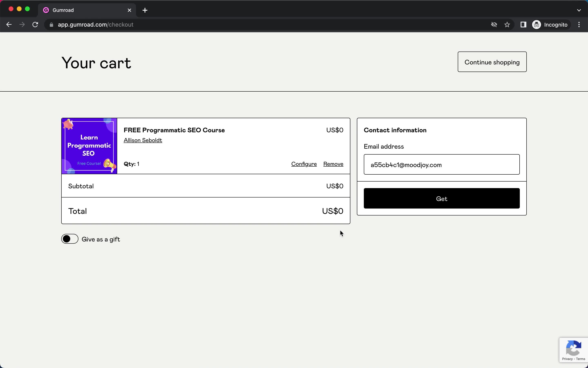Reload the checkout page
The image size is (588, 368).
[35, 25]
